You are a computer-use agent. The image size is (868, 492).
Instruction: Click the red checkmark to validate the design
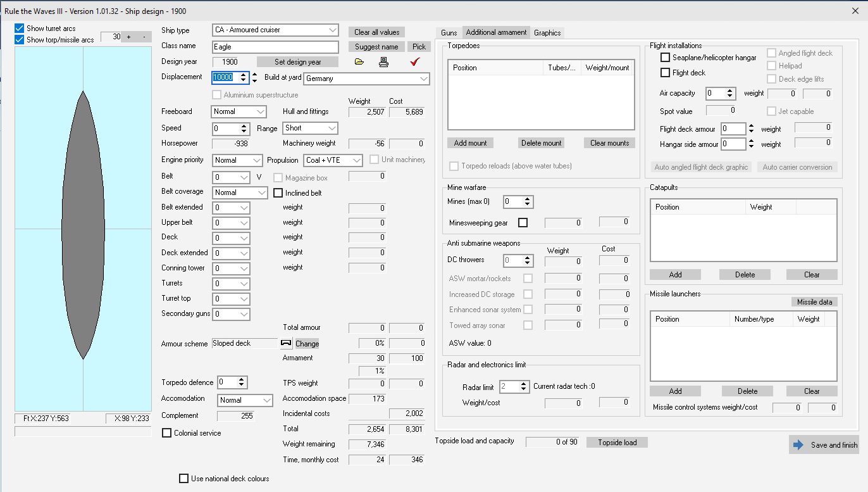(415, 61)
